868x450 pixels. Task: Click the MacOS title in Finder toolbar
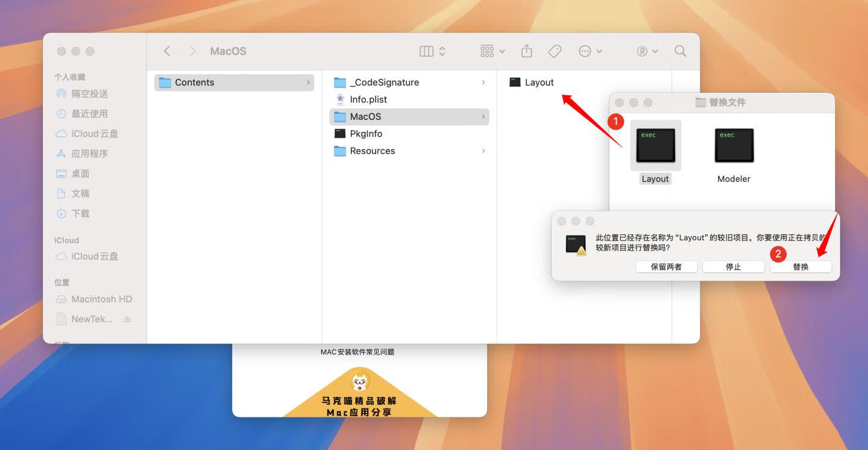[x=228, y=51]
